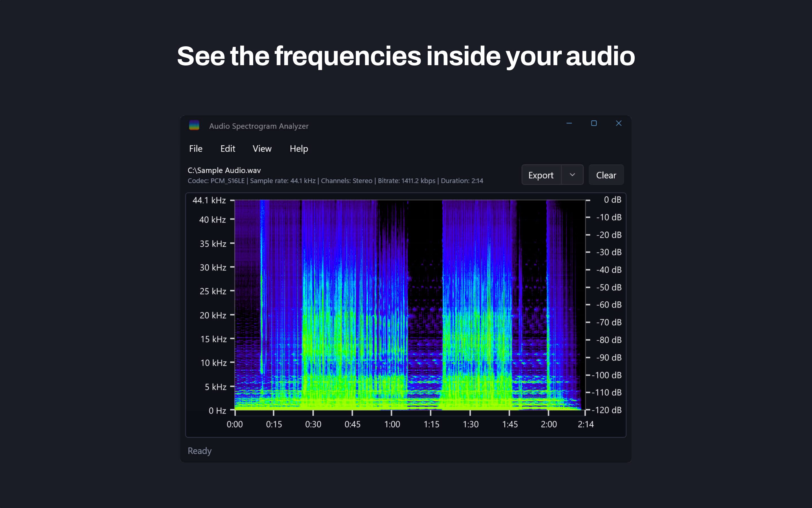Viewport: 812px width, 508px height.
Task: Click the Export button
Action: pyautogui.click(x=541, y=175)
